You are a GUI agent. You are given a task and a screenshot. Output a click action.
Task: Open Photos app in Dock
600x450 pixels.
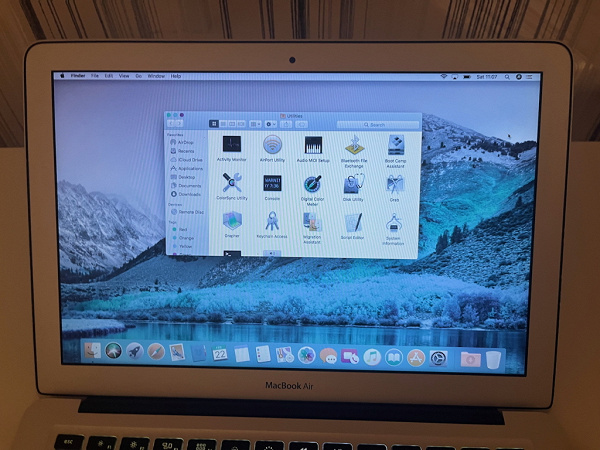307,355
